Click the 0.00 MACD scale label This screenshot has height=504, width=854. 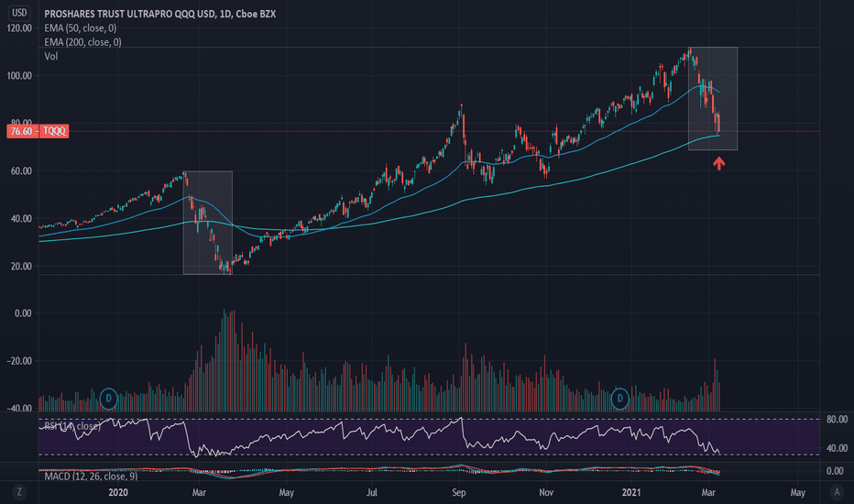pos(835,471)
